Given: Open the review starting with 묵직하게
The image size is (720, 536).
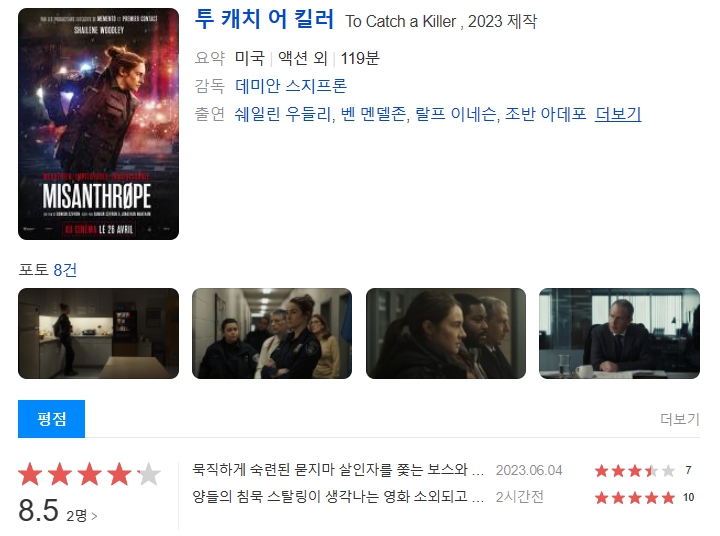Looking at the screenshot, I should click(x=338, y=470).
